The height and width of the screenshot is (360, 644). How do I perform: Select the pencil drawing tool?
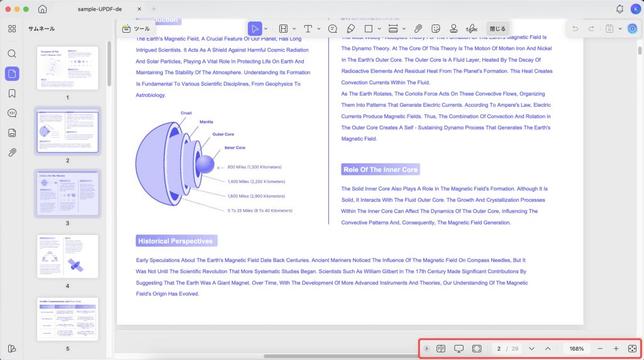pos(351,29)
